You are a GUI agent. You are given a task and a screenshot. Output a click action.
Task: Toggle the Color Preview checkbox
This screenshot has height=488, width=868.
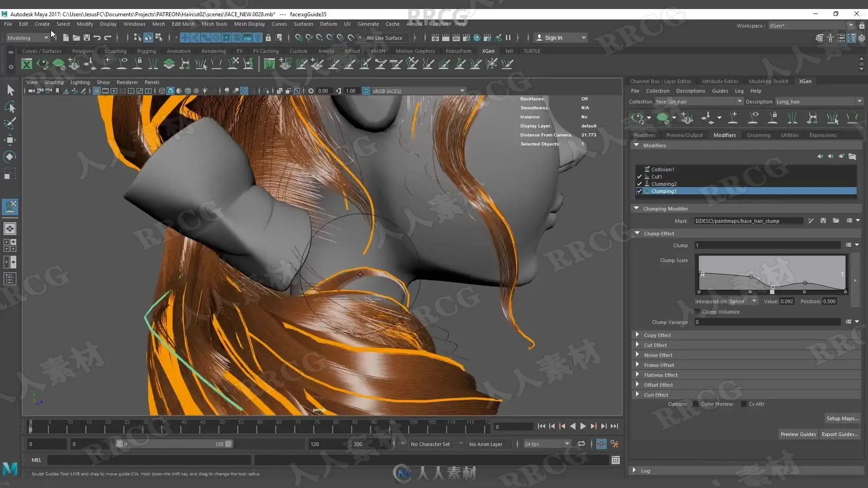coord(696,404)
